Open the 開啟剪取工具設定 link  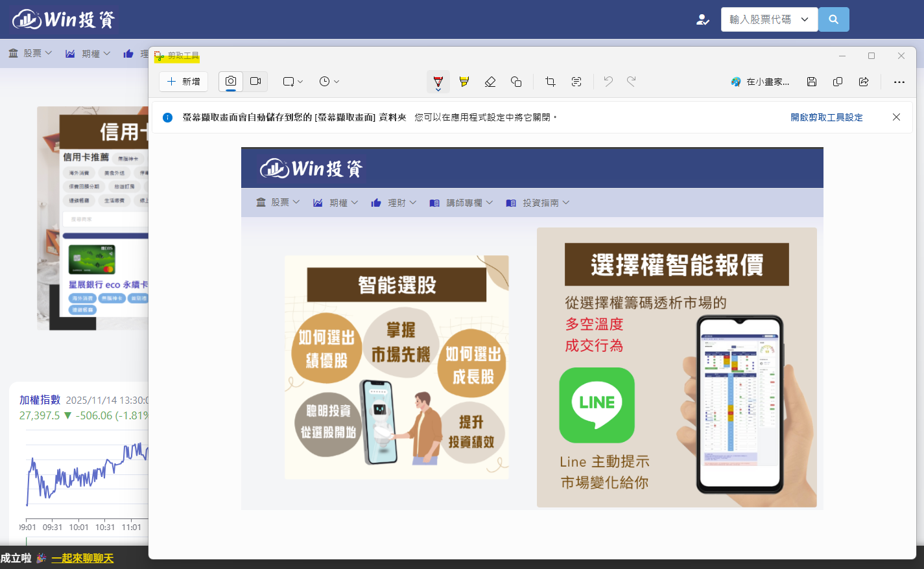826,117
